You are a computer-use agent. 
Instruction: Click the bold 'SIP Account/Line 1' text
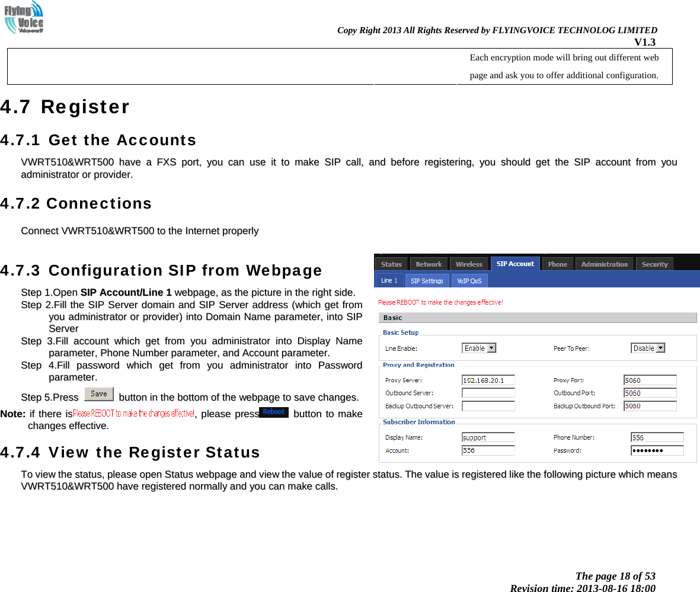(126, 292)
